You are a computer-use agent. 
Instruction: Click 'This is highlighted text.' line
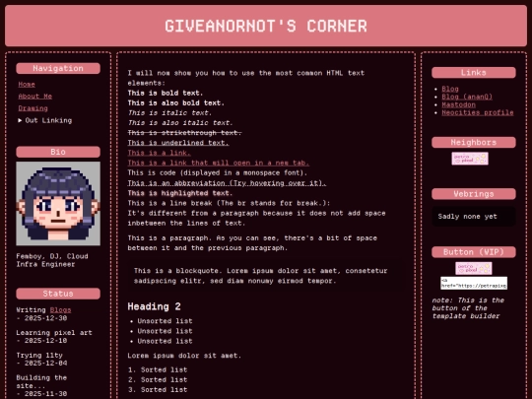point(180,193)
